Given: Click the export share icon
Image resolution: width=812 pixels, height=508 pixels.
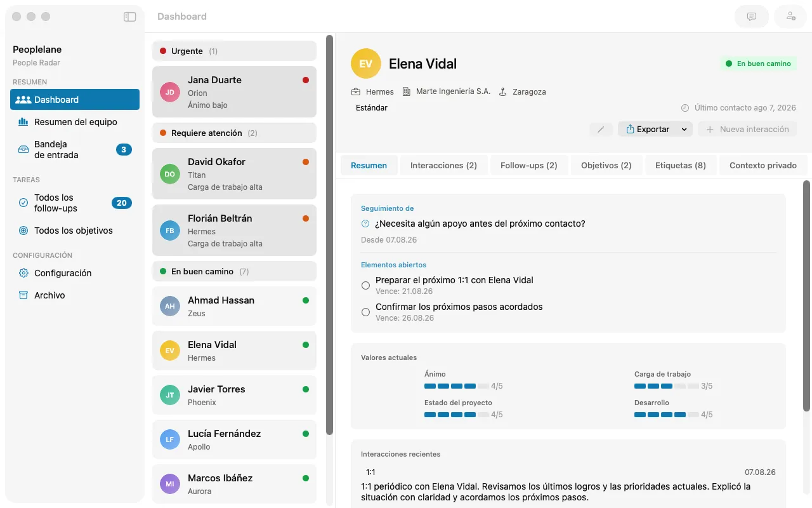Looking at the screenshot, I should [x=630, y=130].
